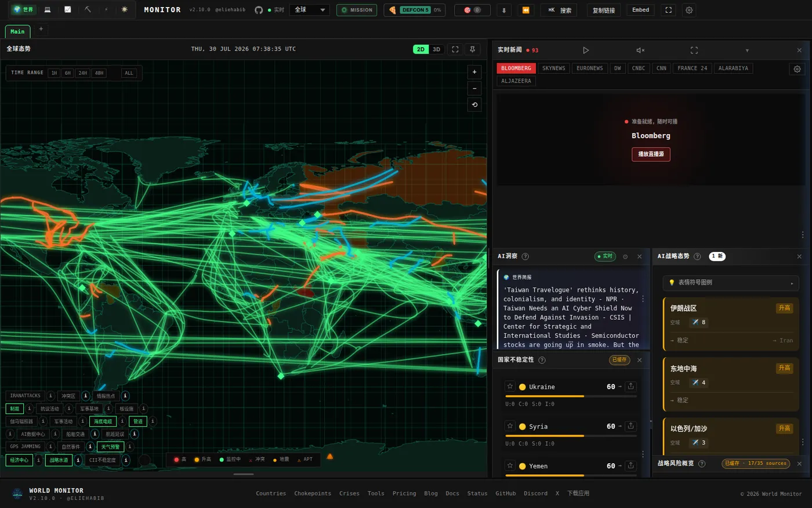Zoom in on the map
Viewport: 812px width, 508px height.
click(474, 72)
